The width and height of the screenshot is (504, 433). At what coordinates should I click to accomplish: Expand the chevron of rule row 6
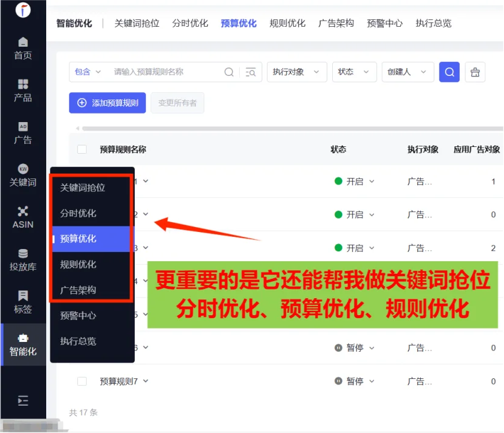coord(146,347)
